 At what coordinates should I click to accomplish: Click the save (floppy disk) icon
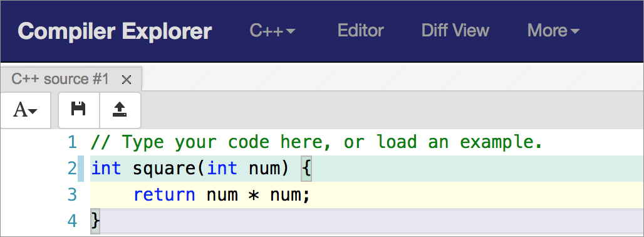point(78,110)
